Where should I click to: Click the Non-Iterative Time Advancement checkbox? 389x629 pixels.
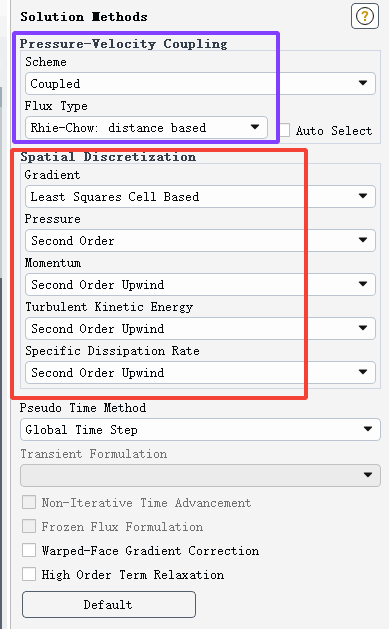tap(29, 502)
